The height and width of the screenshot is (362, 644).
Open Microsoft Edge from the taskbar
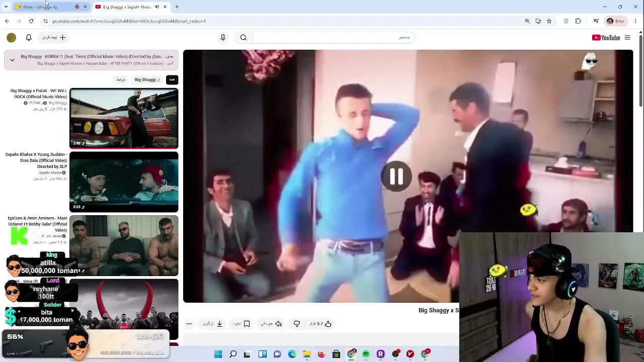click(x=292, y=354)
